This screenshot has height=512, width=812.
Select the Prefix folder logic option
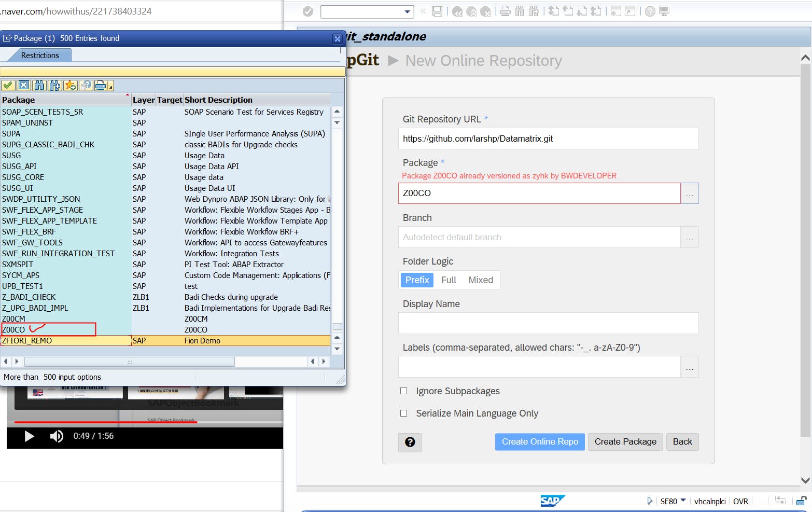417,280
